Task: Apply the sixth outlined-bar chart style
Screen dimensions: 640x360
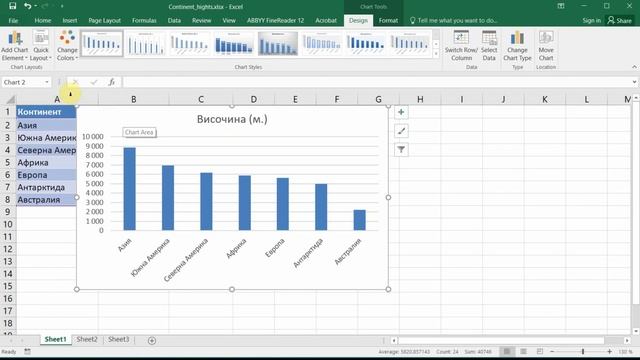Action: [322, 44]
